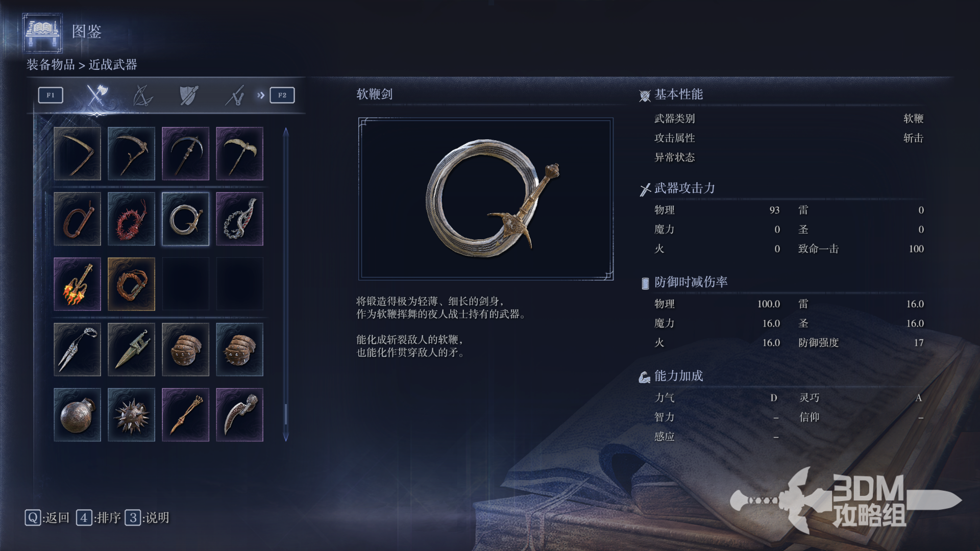Image resolution: width=980 pixels, height=551 pixels.
Task: Choose the round iron ball fist weapon
Action: [x=77, y=415]
